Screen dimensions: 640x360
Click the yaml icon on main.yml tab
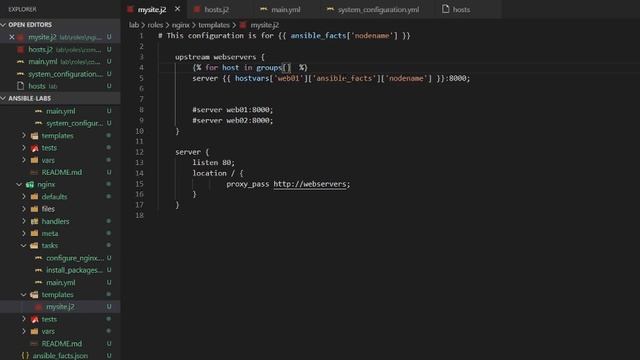coord(264,9)
